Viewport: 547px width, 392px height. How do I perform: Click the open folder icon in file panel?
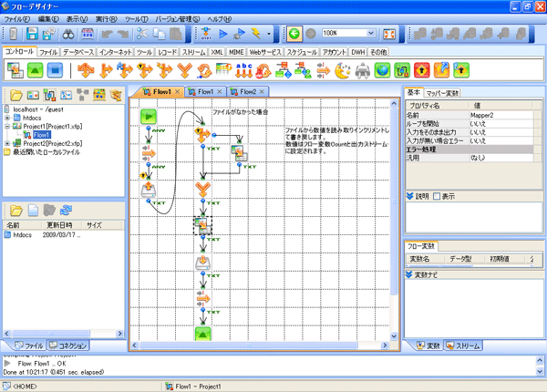[x=15, y=211]
